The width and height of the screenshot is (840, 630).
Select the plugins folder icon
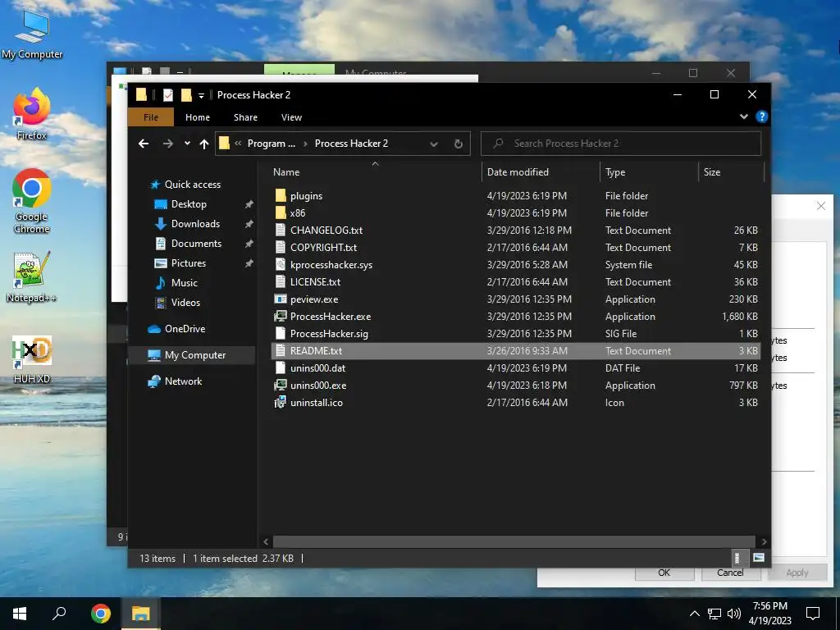(281, 195)
